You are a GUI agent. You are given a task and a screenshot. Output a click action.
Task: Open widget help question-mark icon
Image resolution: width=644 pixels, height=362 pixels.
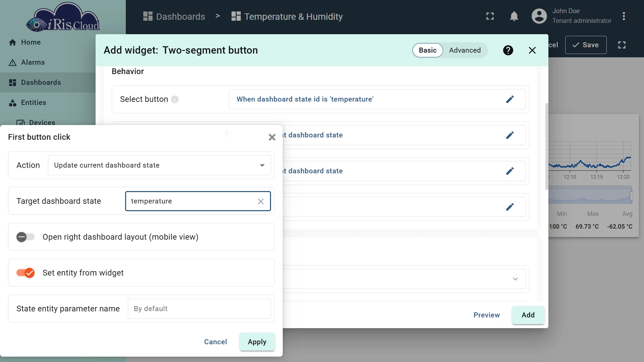point(508,50)
